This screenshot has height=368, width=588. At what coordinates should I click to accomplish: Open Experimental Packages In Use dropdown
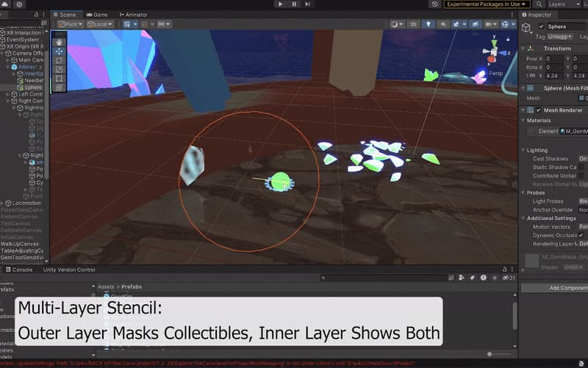(487, 4)
